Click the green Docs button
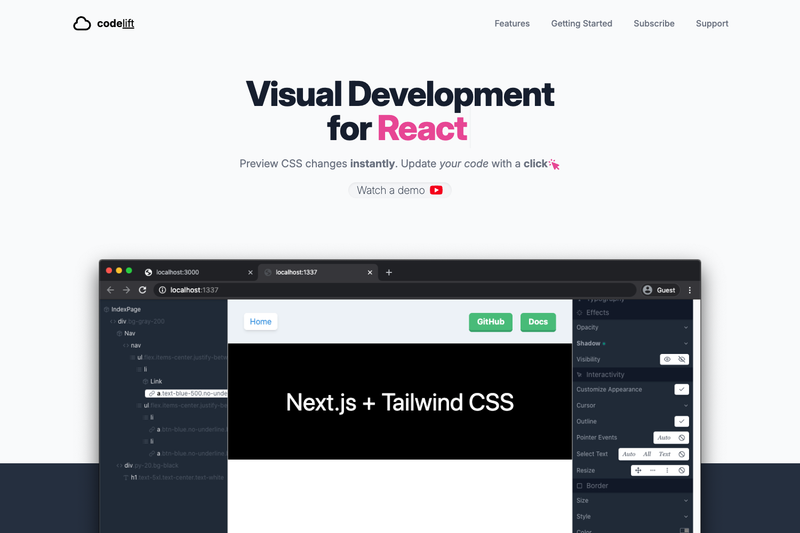Image resolution: width=800 pixels, height=533 pixels. (538, 322)
